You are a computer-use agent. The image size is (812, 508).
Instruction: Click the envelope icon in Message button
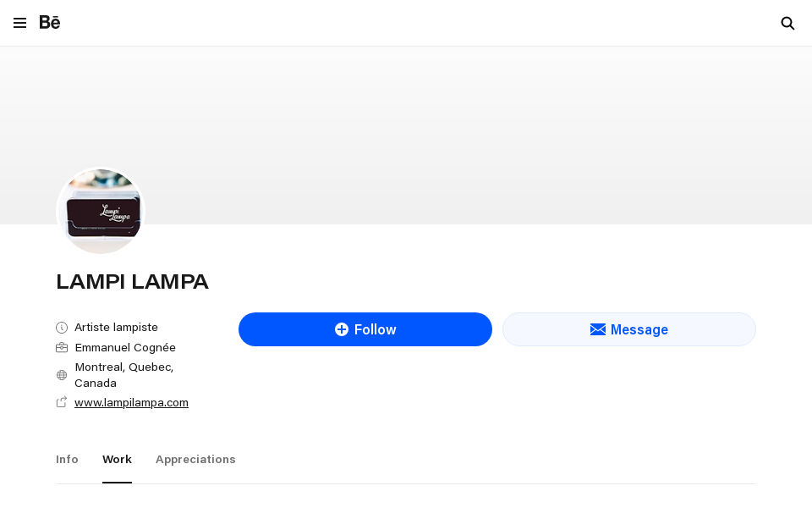click(x=597, y=329)
